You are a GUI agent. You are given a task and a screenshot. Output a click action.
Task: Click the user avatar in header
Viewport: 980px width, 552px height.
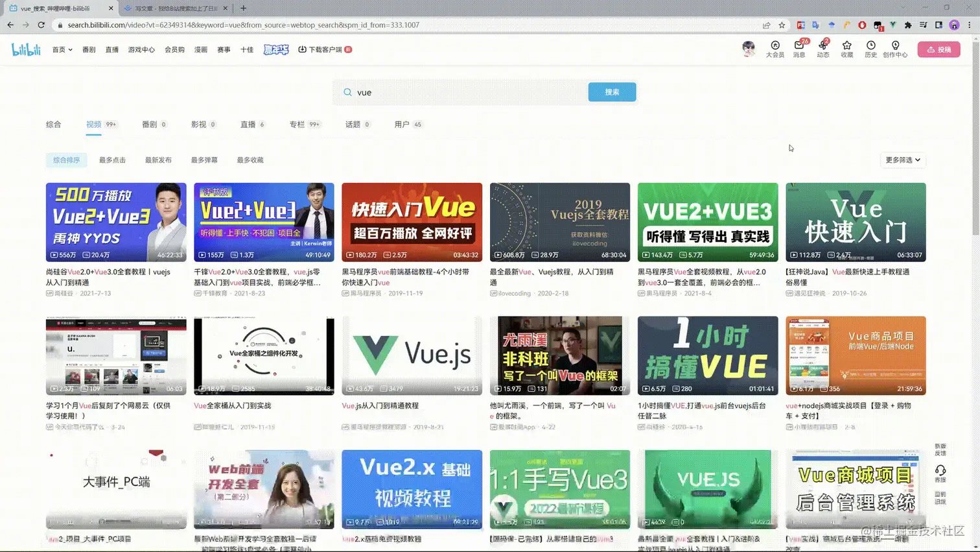749,49
